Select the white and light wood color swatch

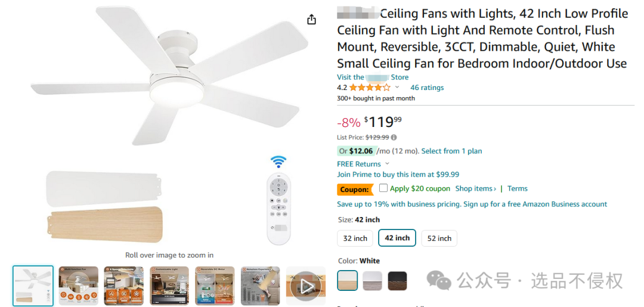coord(348,280)
